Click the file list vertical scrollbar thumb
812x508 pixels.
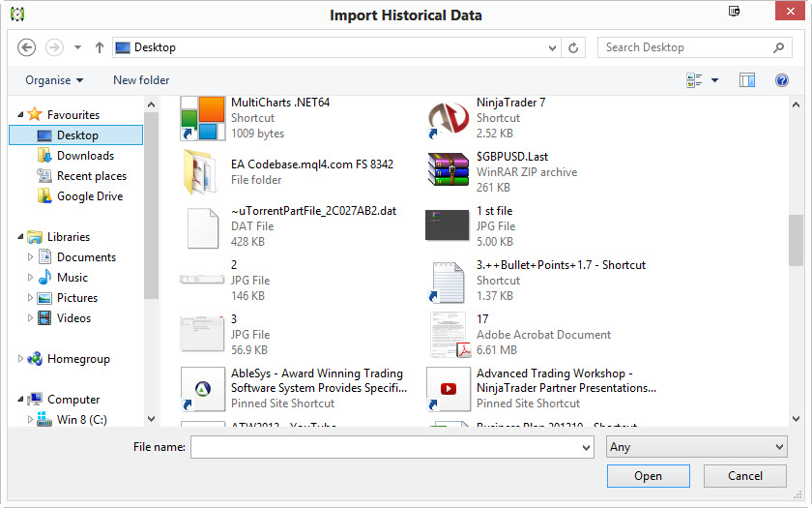pyautogui.click(x=796, y=240)
